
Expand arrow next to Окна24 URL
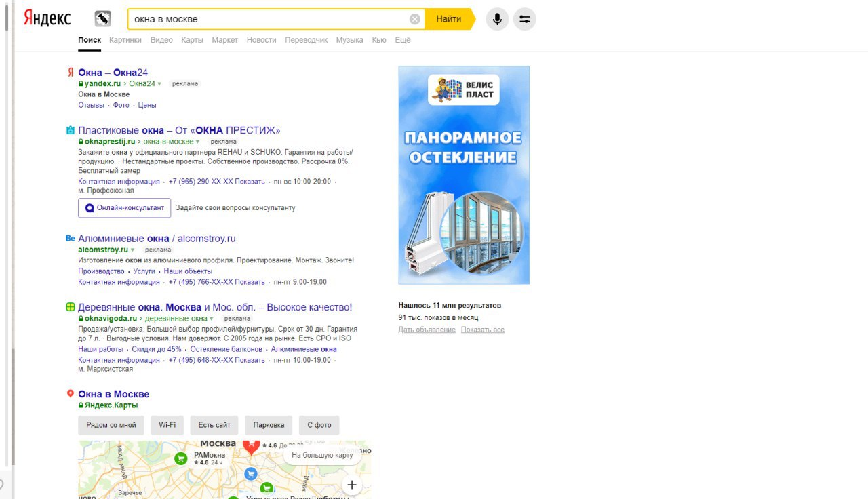159,84
